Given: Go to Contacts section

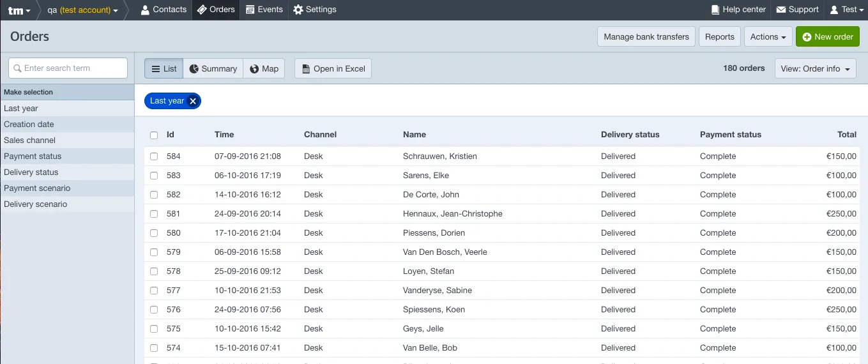Looking at the screenshot, I should click(x=164, y=10).
